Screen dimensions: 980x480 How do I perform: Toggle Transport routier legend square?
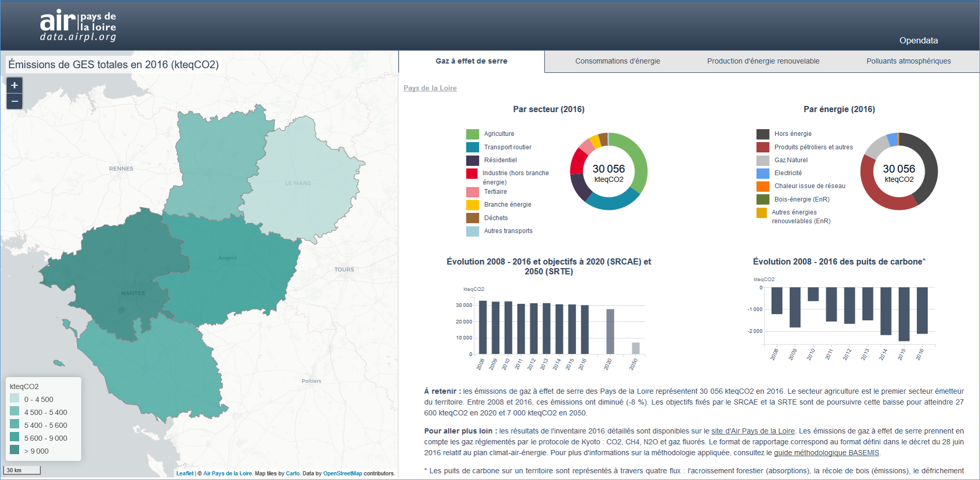(x=472, y=147)
